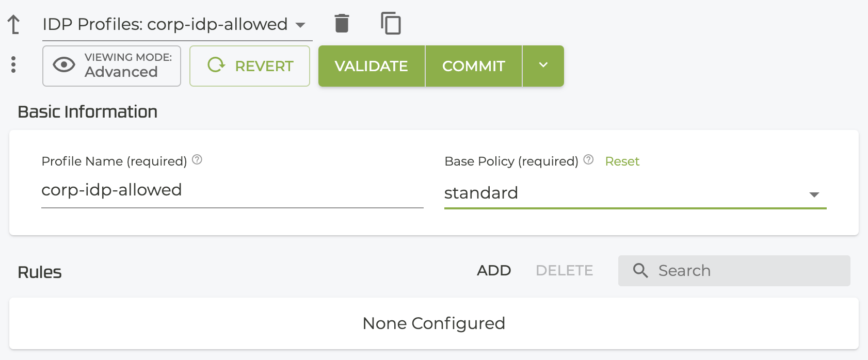Click DELETE in the Rules section

click(x=564, y=270)
